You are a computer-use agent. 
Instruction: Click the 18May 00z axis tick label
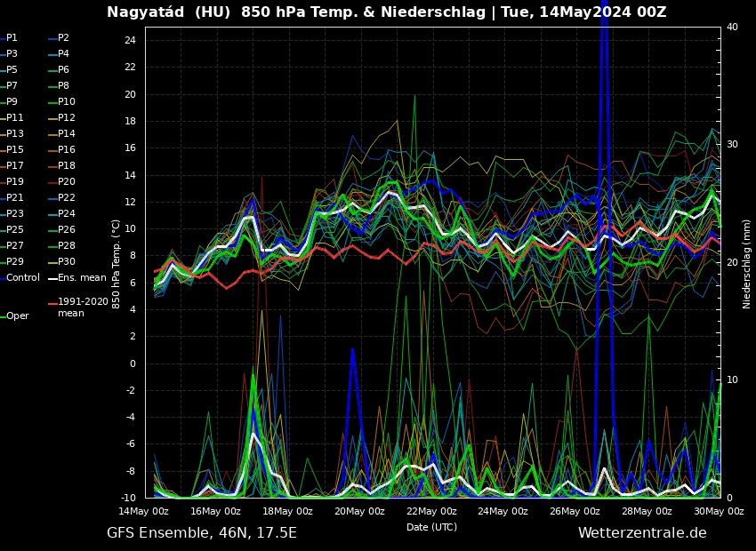[287, 511]
